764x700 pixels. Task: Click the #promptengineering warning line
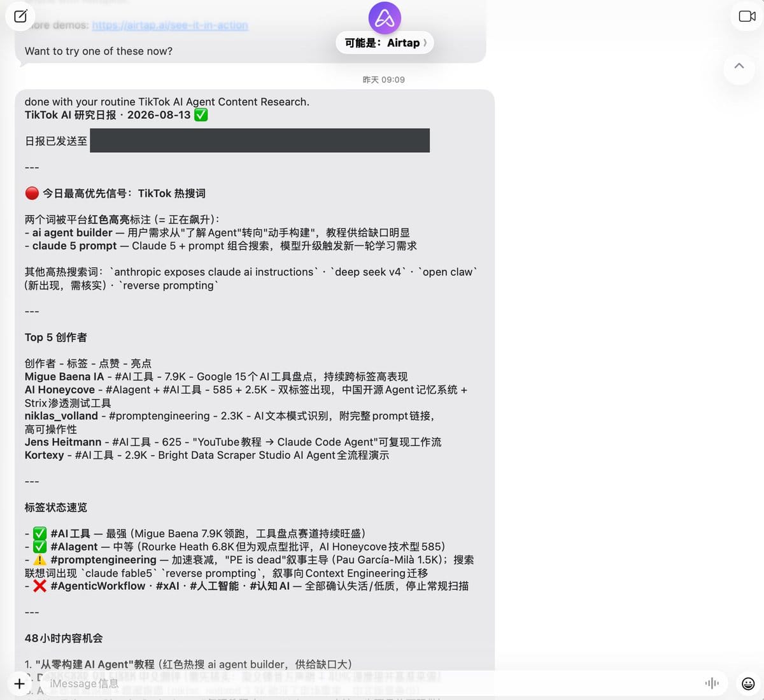pos(249,566)
